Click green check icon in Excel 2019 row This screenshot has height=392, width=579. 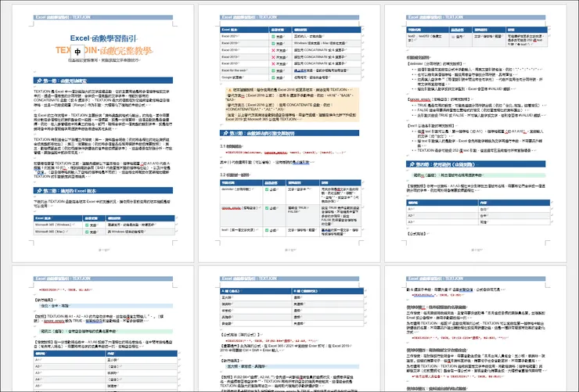[x=273, y=43]
